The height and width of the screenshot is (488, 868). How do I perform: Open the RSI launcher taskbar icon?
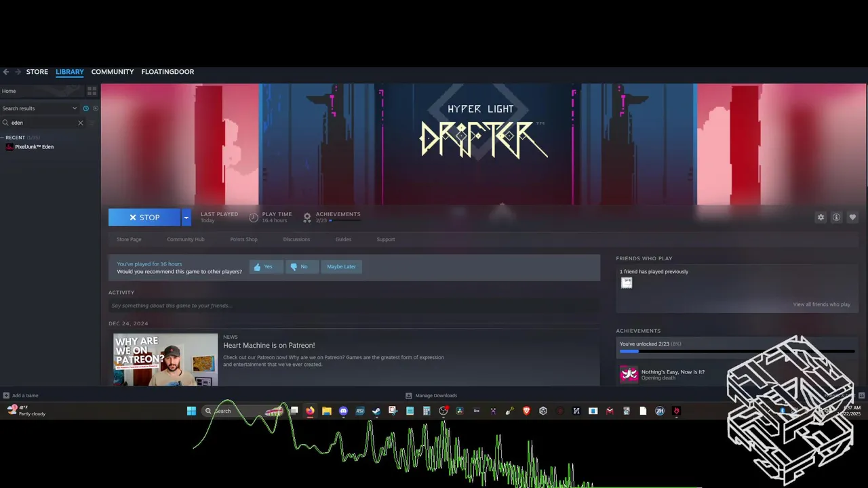click(x=360, y=411)
